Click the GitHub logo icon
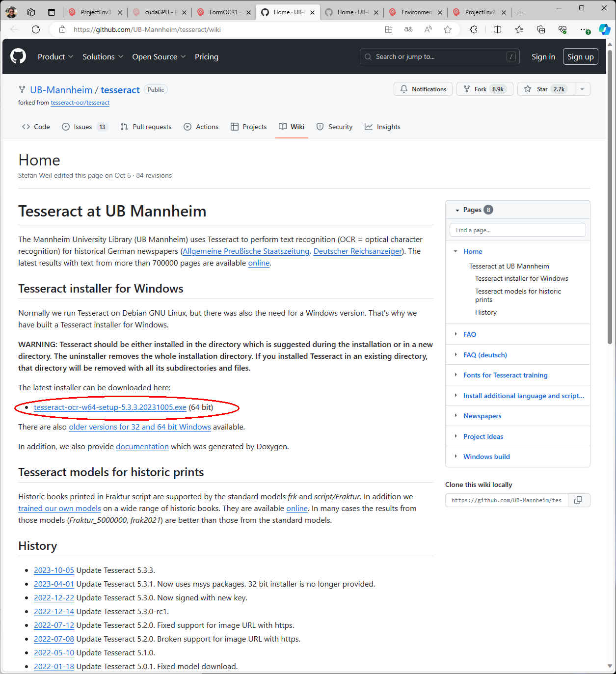The image size is (616, 674). tap(18, 56)
